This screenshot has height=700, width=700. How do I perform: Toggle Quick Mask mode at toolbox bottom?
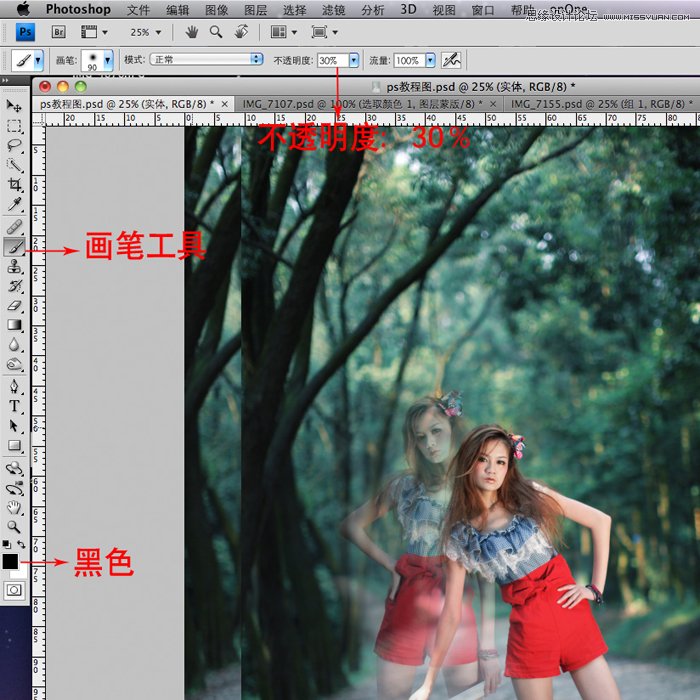point(14,591)
